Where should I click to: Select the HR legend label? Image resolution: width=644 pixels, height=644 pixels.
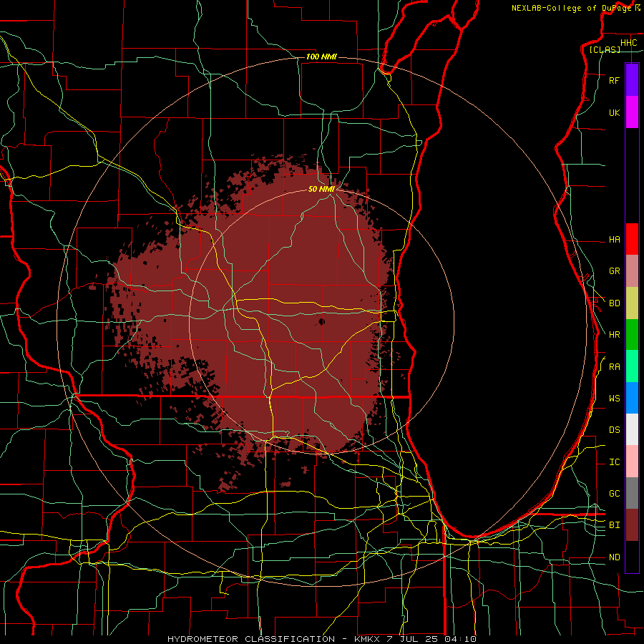614,335
